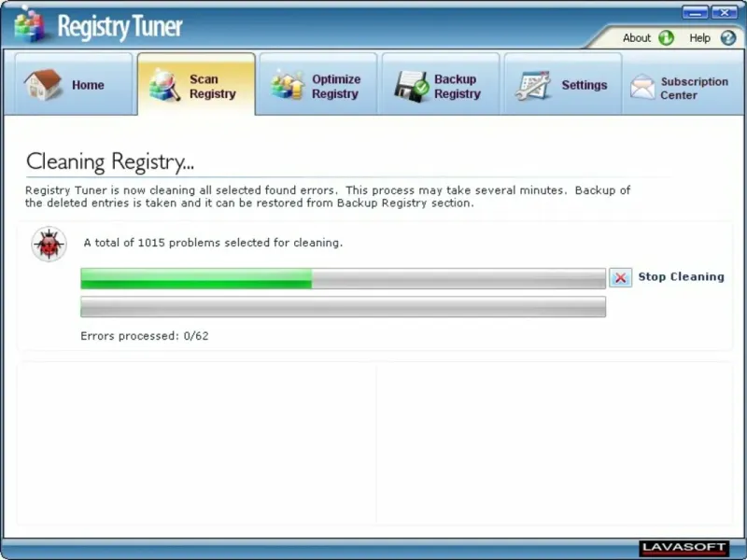This screenshot has height=560, width=747.
Task: Click the 'Errors processed: 0/62' text
Action: [x=145, y=336]
